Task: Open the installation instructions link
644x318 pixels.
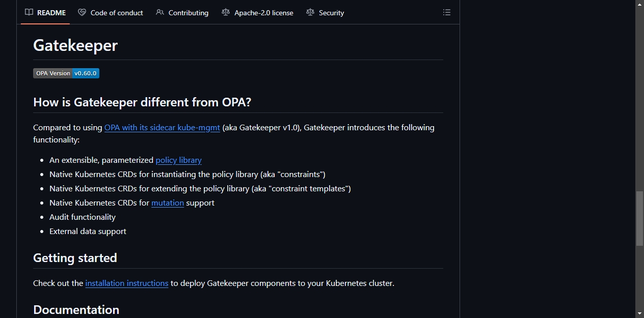Action: coord(127,283)
